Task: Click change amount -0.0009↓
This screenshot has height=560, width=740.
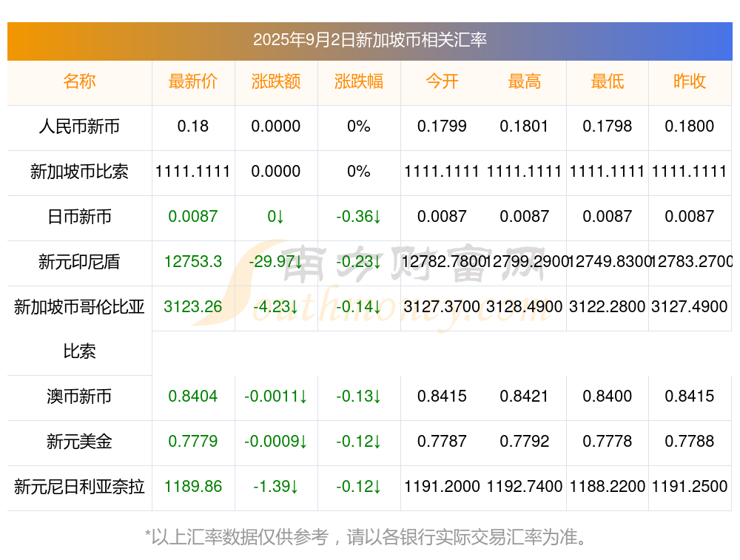Action: click(x=275, y=442)
